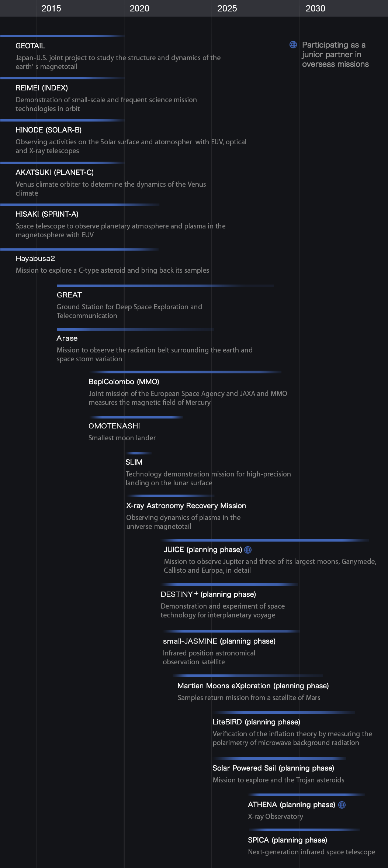Select the 2015 year marker
This screenshot has width=388, height=868.
click(x=51, y=8)
